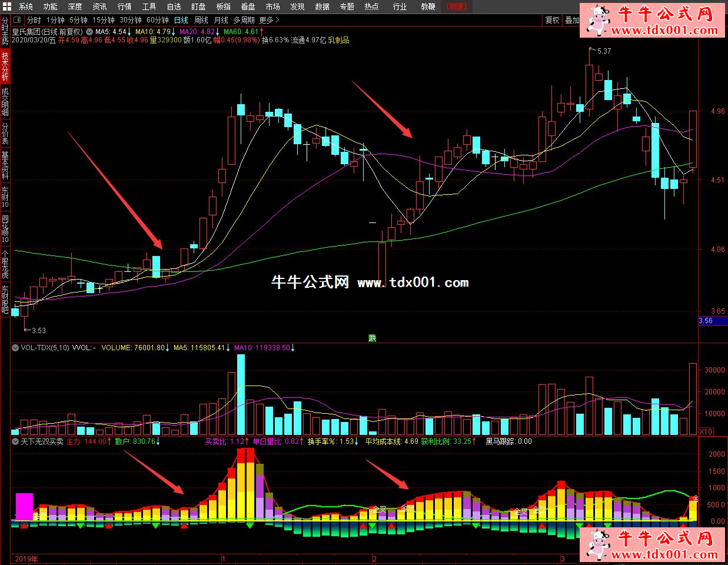
Task: Click the MA5: 4.54 indicator value
Action: [113, 32]
